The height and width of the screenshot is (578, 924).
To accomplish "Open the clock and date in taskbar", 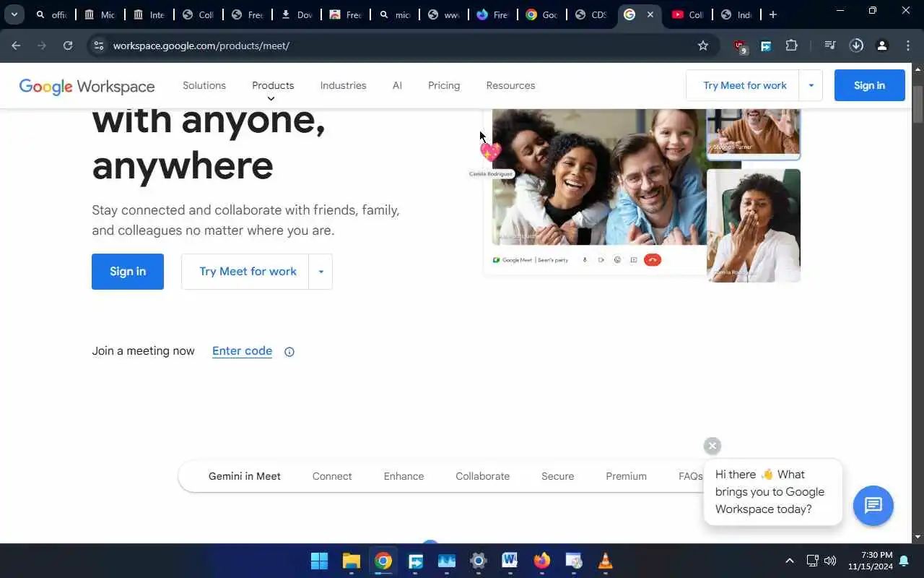I will point(870,561).
